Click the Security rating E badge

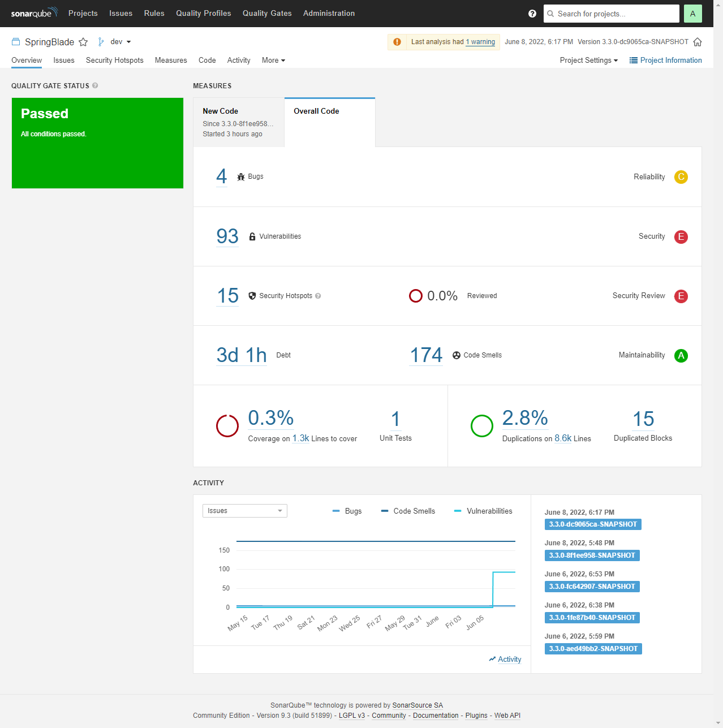pyautogui.click(x=681, y=236)
